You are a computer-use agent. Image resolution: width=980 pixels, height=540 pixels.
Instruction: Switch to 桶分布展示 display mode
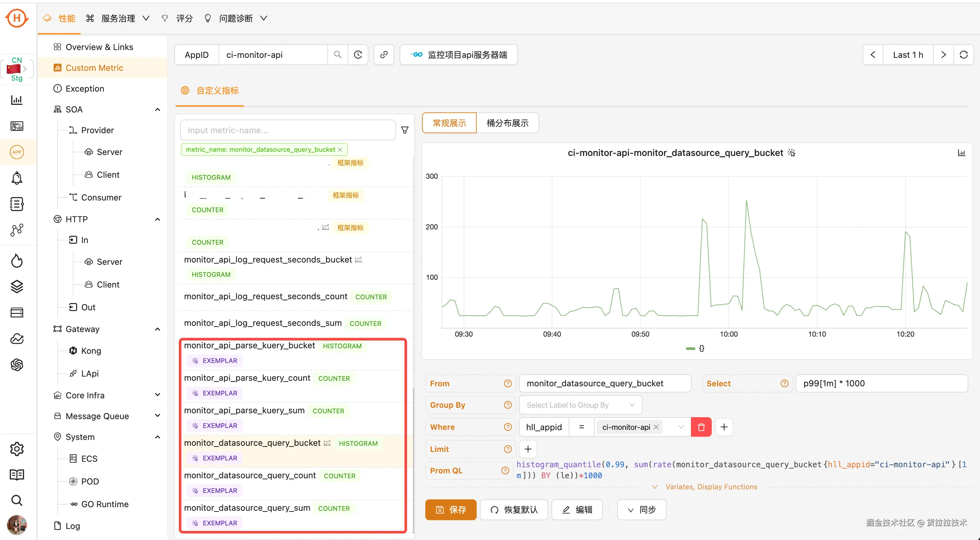(507, 123)
